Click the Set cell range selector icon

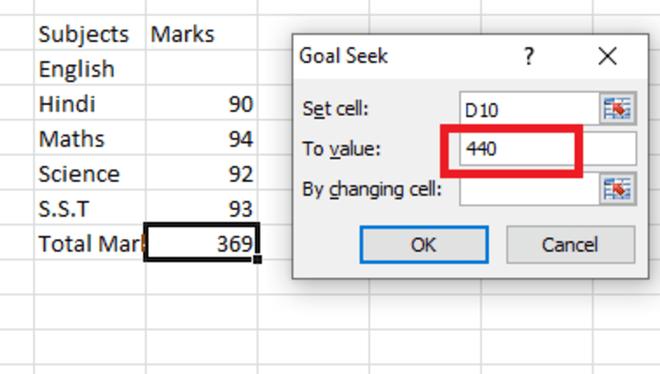click(x=617, y=109)
